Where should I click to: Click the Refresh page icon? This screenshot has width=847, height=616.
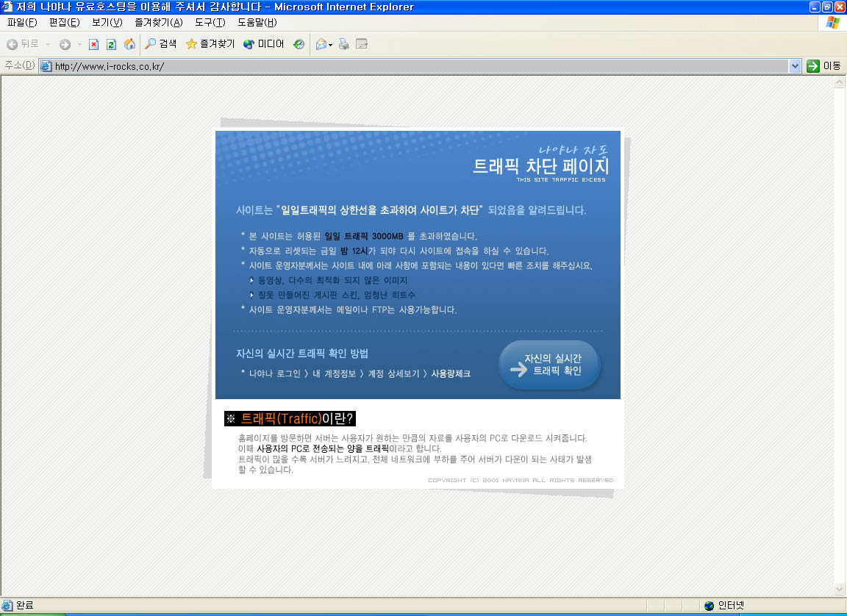[111, 44]
